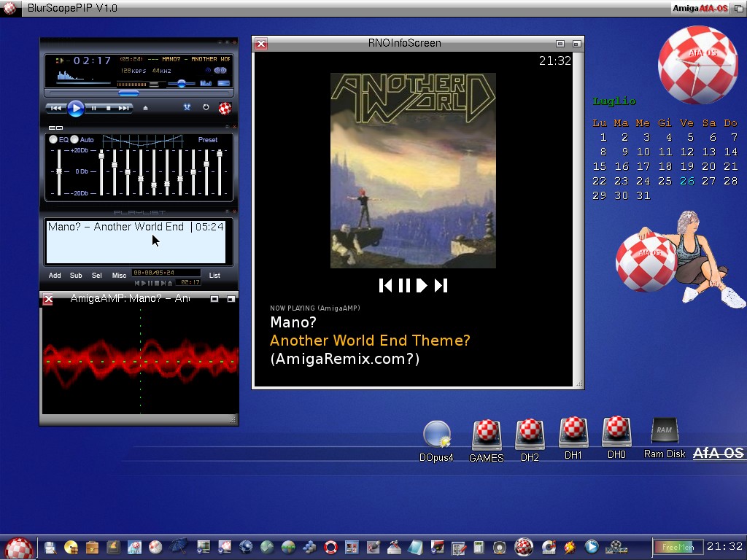
Task: Open the playlist List menu
Action: (x=214, y=276)
